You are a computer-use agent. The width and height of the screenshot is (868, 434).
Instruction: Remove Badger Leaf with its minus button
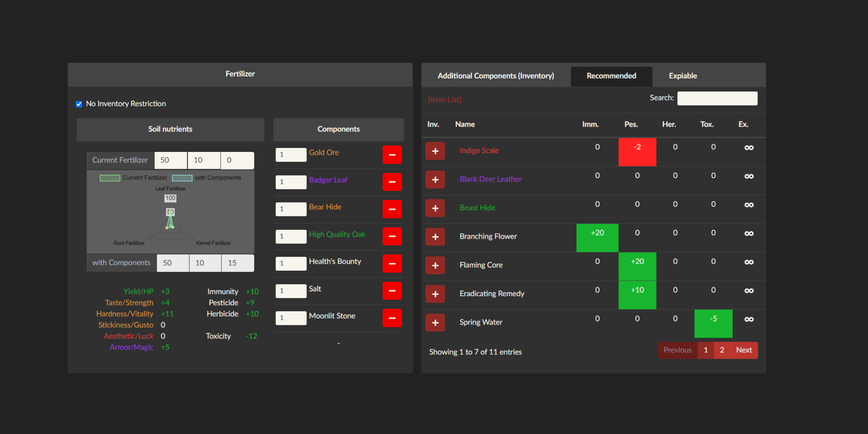pyautogui.click(x=392, y=182)
